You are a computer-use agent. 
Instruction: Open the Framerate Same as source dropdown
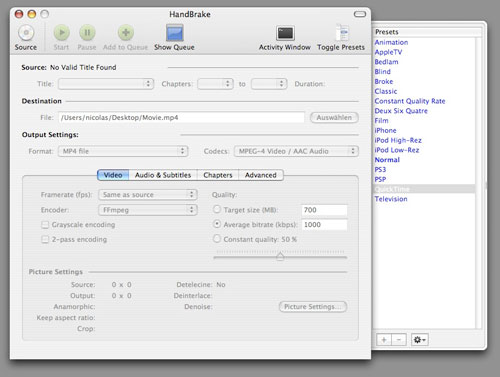point(148,195)
